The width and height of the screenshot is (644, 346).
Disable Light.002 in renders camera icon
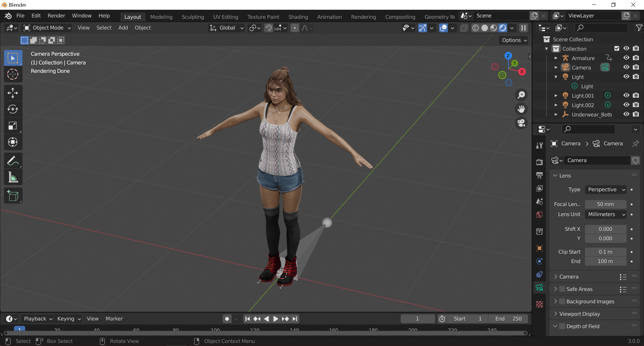tap(636, 105)
